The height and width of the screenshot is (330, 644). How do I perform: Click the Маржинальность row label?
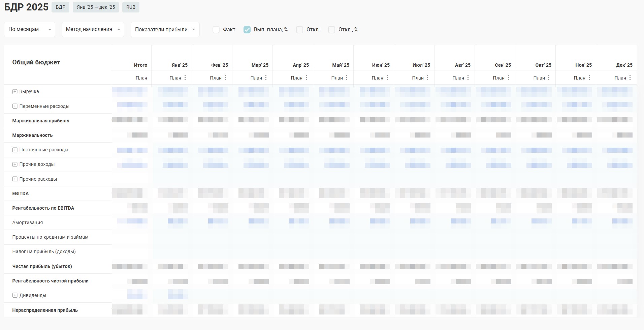32,135
